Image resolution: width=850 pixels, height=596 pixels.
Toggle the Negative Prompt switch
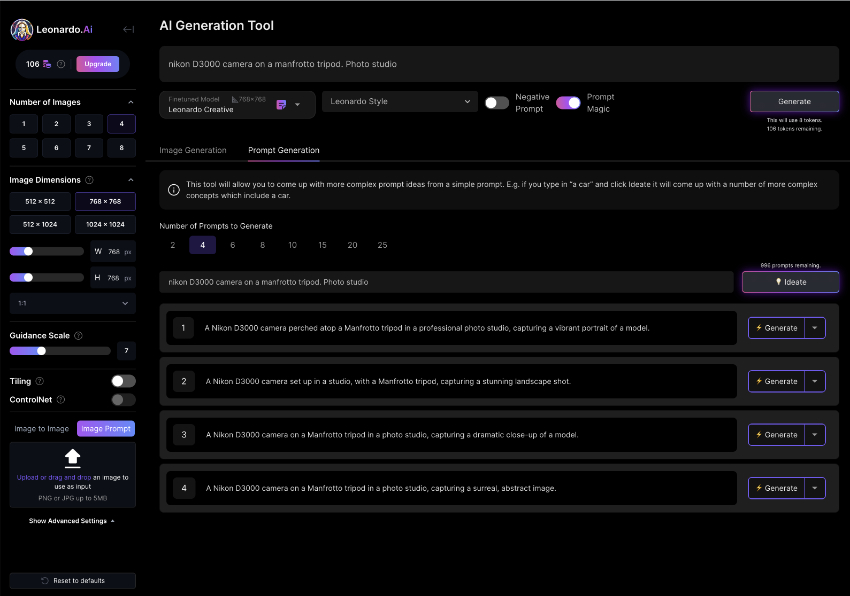[x=497, y=103]
